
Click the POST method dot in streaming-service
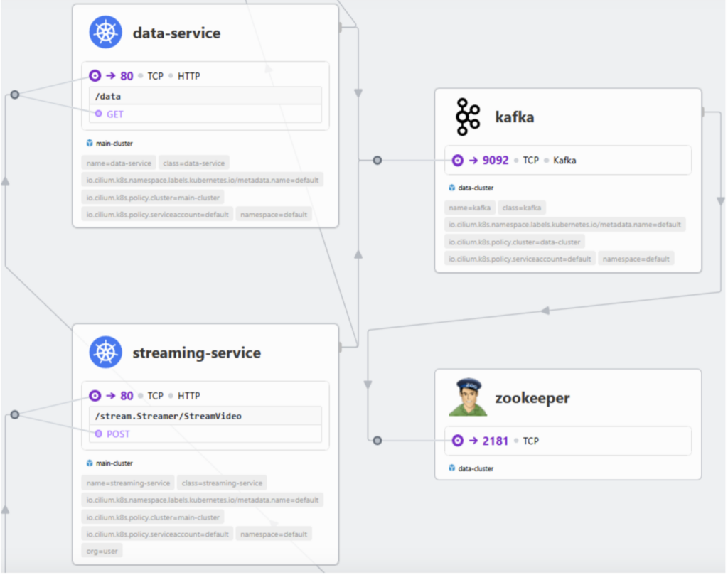point(98,434)
